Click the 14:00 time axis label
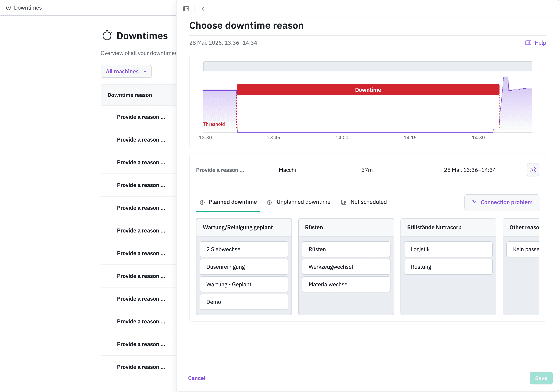559x392 pixels. [x=342, y=138]
